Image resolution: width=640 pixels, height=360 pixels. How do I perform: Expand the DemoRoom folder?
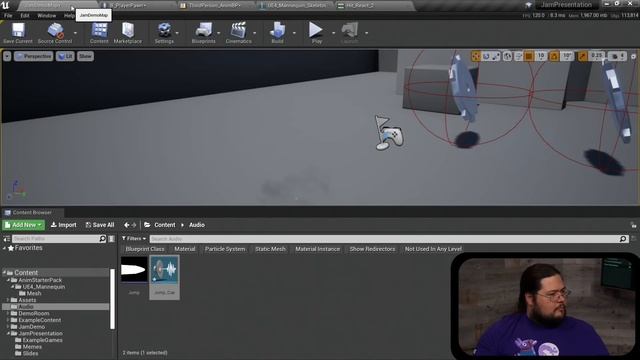8,313
